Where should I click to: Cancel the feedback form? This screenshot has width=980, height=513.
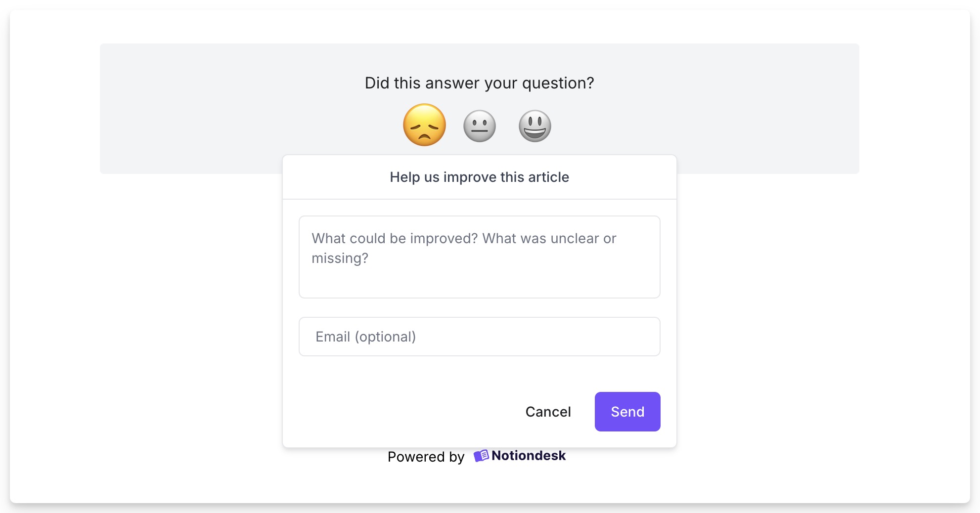[x=548, y=412]
